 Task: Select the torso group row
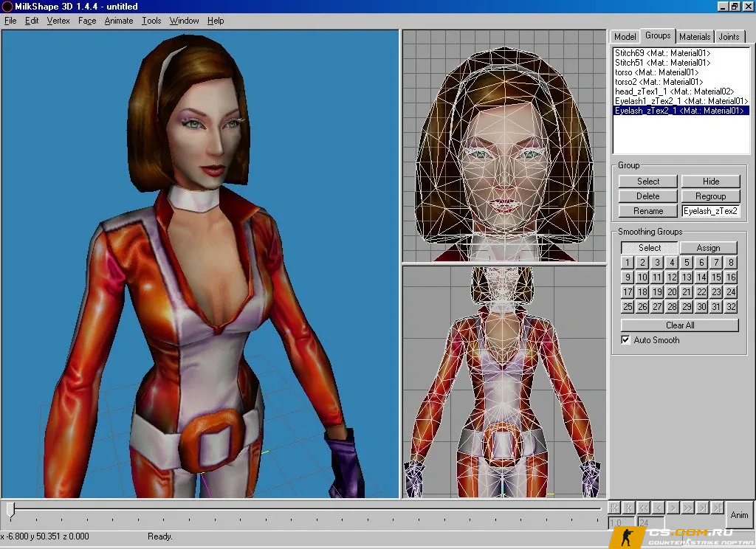pyautogui.click(x=681, y=72)
